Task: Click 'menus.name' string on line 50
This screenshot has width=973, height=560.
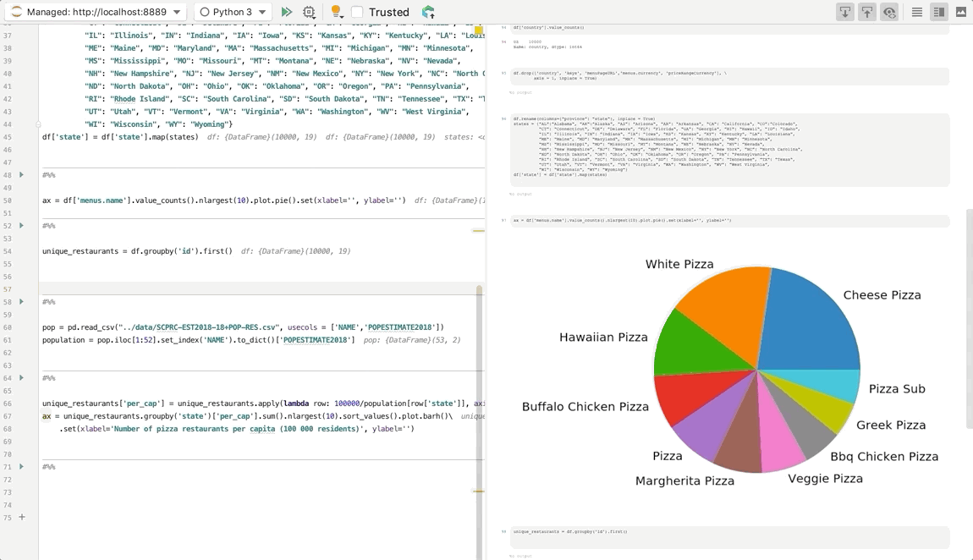Action: click(100, 200)
